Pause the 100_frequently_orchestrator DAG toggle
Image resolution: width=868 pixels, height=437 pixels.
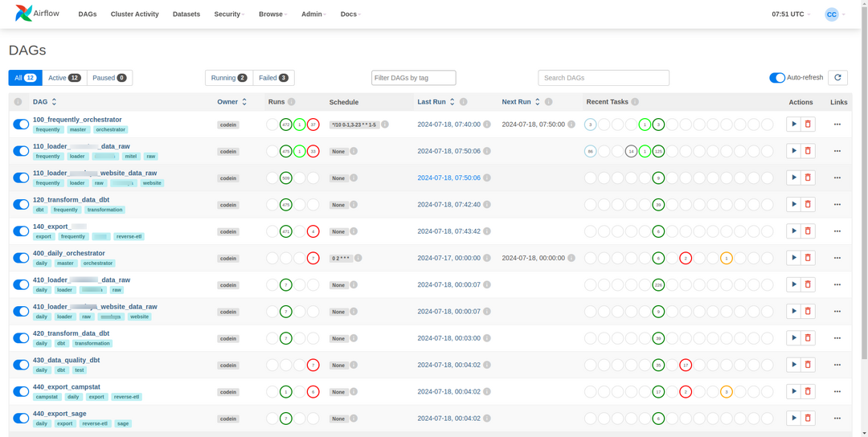(x=21, y=125)
